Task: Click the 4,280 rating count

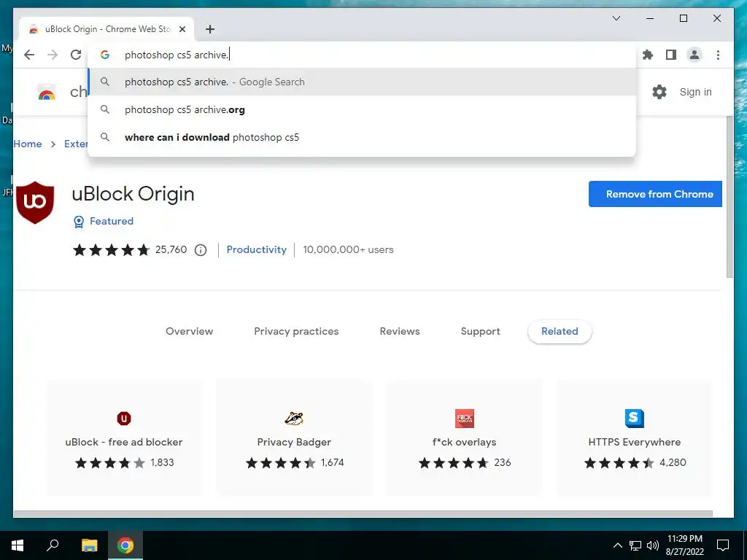Action: pos(673,462)
